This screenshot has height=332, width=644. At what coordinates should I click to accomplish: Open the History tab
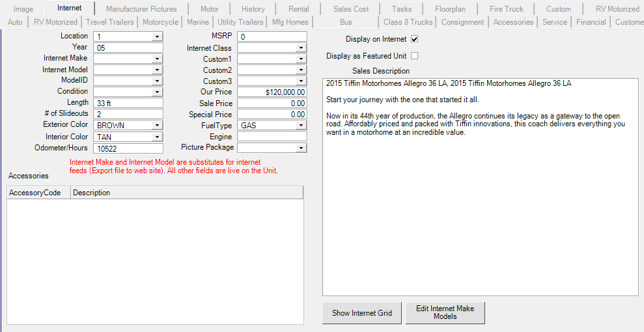click(253, 9)
